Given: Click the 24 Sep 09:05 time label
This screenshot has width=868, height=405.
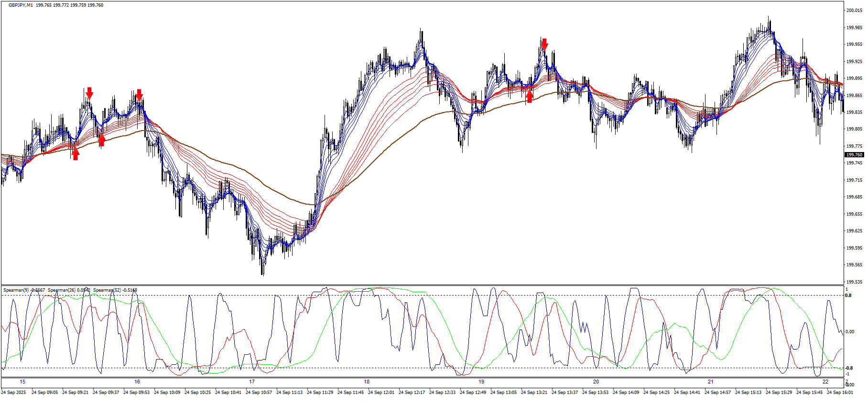Looking at the screenshot, I should (x=44, y=393).
